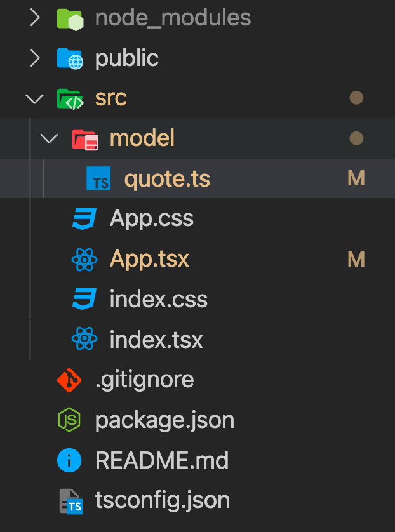Click the info icon next to README.md

point(70,460)
